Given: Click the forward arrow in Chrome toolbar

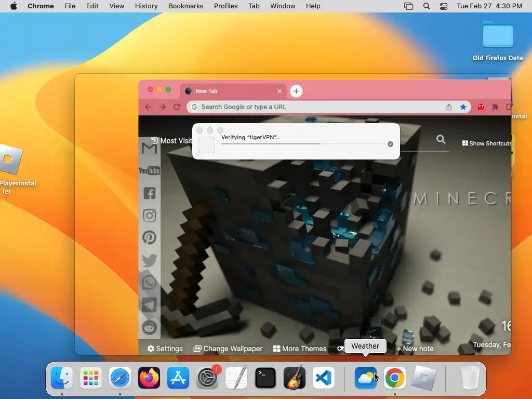Looking at the screenshot, I should (163, 107).
